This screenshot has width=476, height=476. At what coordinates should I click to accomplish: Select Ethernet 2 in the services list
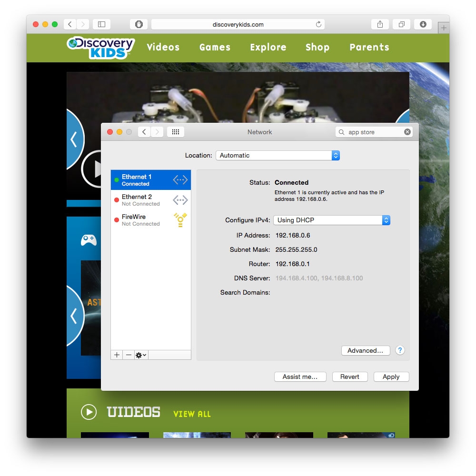coord(143,199)
